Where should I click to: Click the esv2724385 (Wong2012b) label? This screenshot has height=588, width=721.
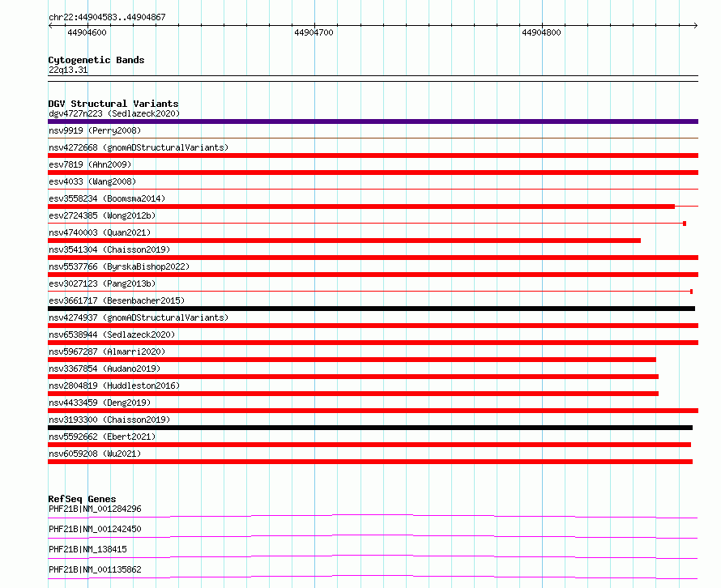102,215
